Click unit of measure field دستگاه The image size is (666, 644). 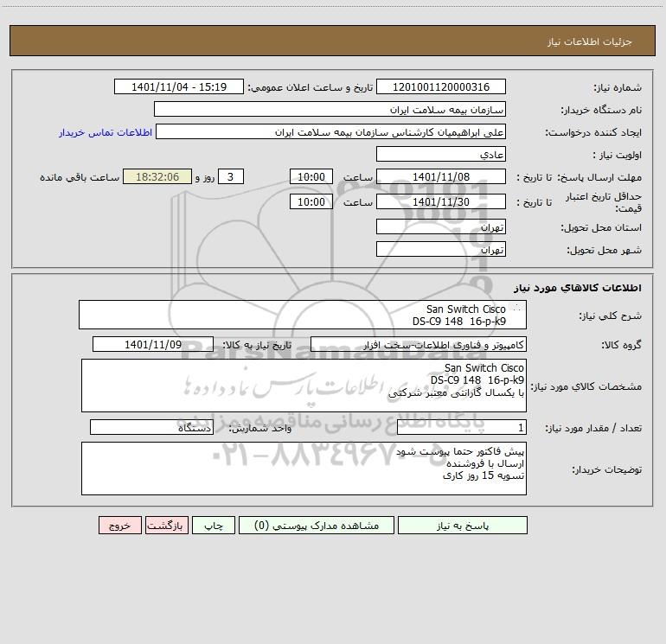[x=151, y=428]
